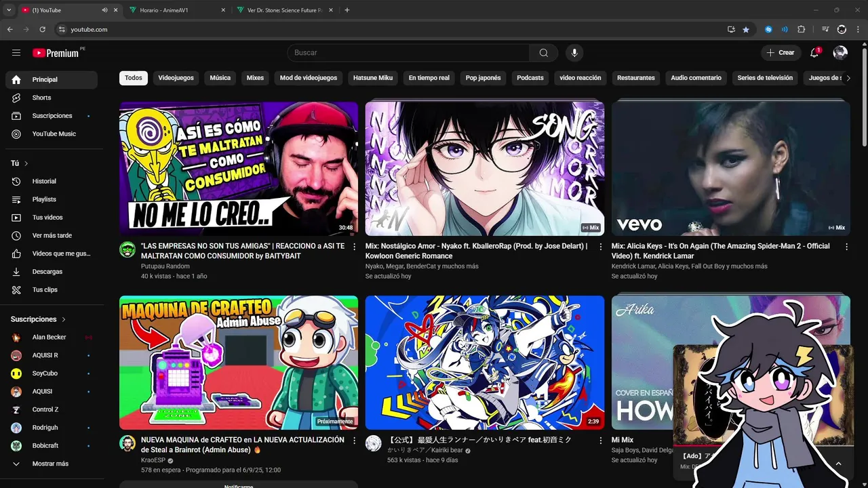Click the browser back arrow
Image resolution: width=868 pixels, height=488 pixels.
coord(10,29)
